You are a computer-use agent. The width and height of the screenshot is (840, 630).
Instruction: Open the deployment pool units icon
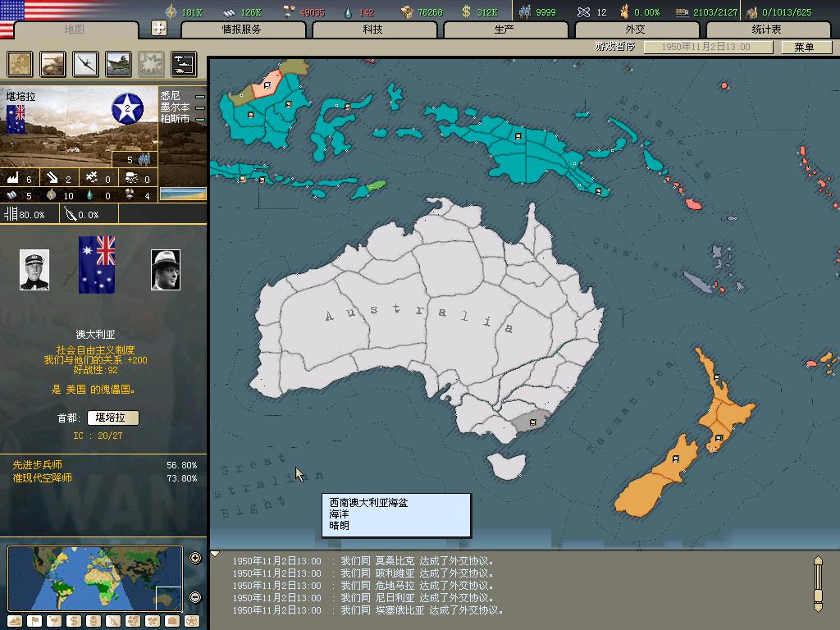point(184,64)
